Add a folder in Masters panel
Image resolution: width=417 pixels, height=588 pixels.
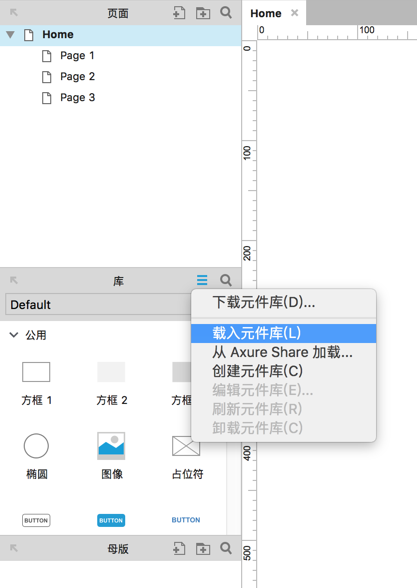pos(203,549)
